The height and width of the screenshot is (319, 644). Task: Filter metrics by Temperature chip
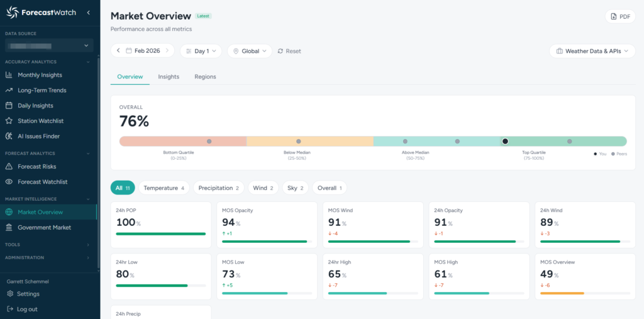pos(164,188)
